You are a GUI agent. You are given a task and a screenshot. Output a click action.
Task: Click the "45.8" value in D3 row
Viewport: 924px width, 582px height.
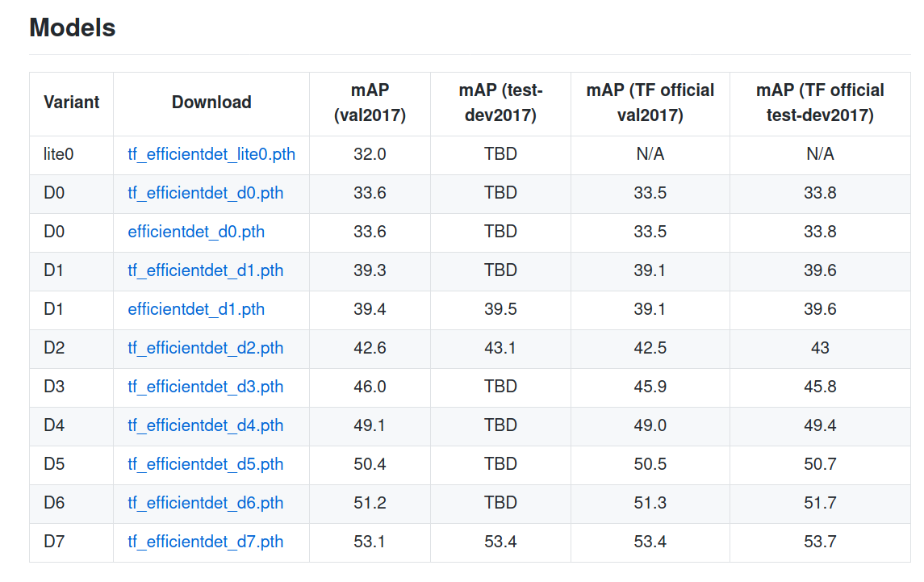pos(820,387)
